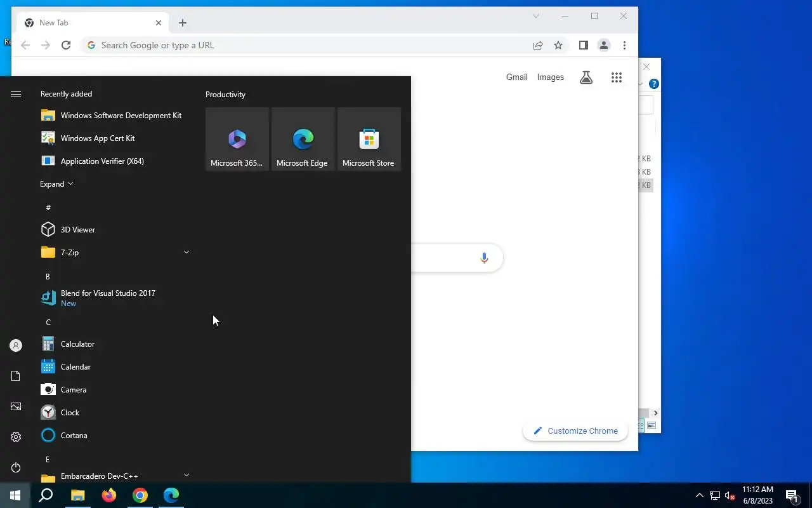Screen dimensions: 812x508
Task: Open Chrome side panel
Action: click(584, 45)
